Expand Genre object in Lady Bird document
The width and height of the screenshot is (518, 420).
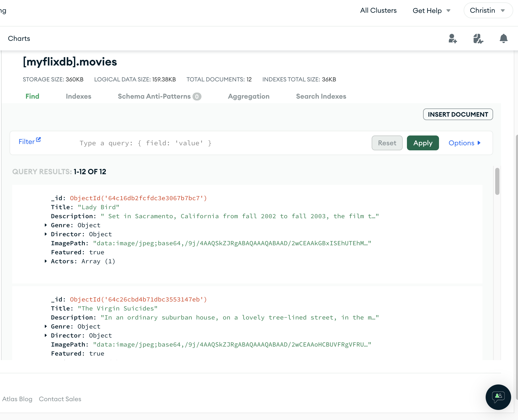tap(46, 225)
